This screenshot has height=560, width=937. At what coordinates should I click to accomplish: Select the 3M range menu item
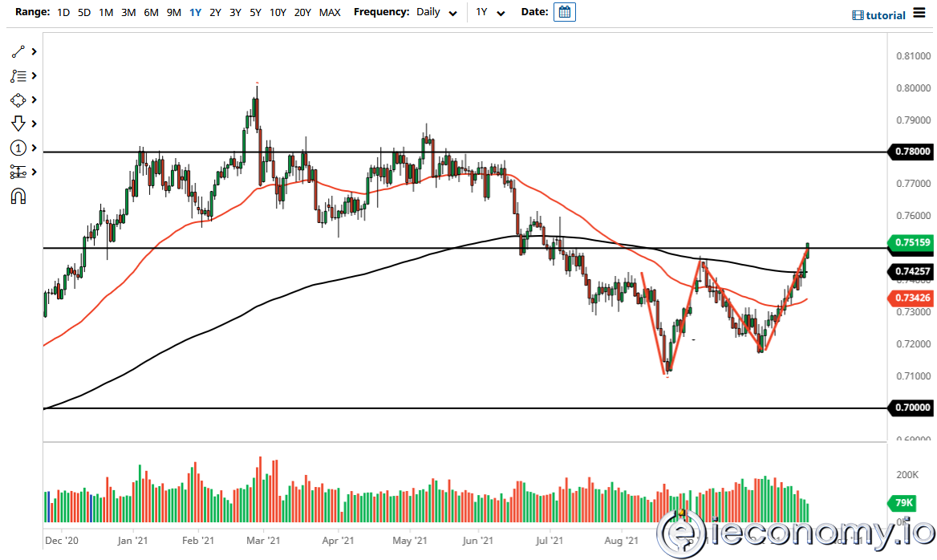tap(128, 12)
